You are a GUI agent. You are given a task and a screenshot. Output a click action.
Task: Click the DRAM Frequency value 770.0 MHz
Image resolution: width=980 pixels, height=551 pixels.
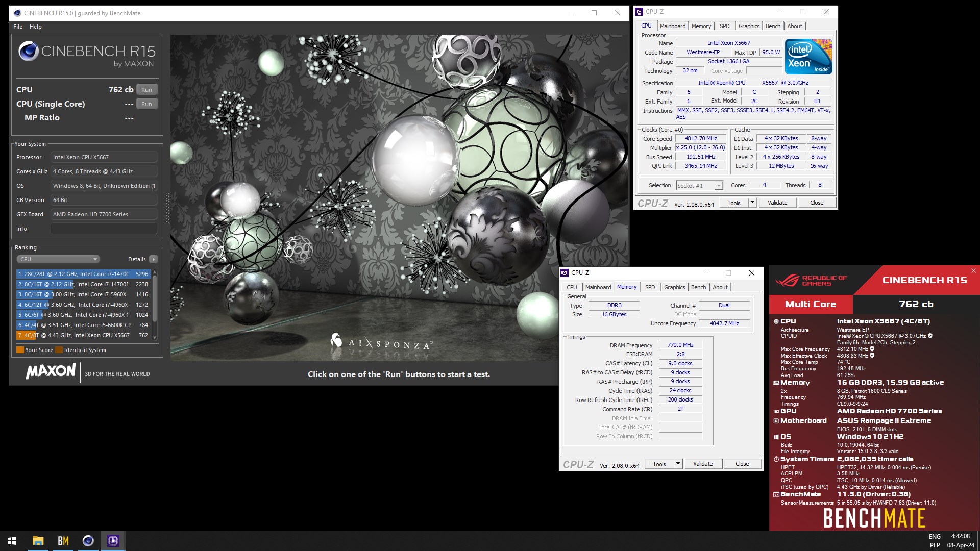(680, 345)
